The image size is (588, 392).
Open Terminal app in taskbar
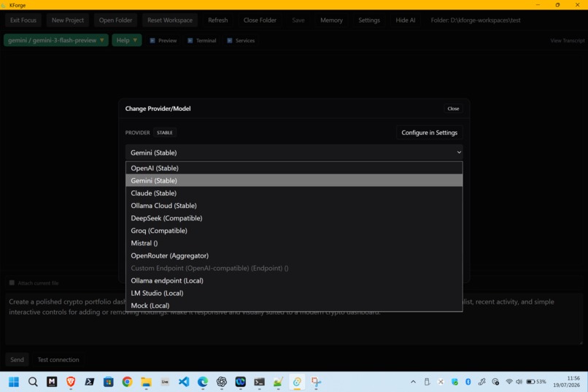(x=259, y=382)
